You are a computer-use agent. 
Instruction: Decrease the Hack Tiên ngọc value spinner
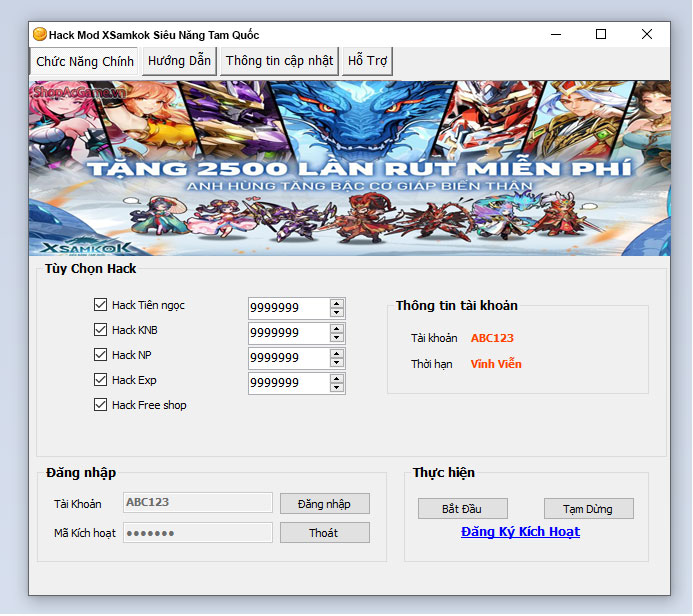click(337, 313)
